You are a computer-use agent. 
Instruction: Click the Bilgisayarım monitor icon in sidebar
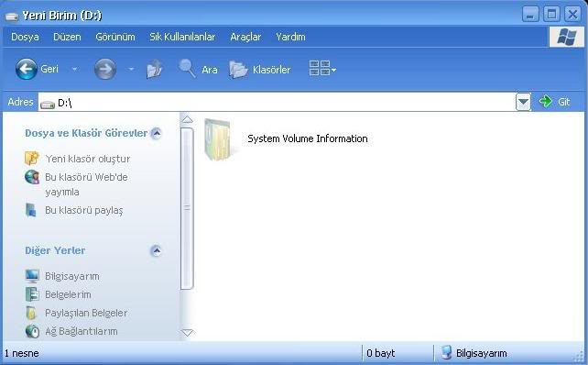(32, 276)
